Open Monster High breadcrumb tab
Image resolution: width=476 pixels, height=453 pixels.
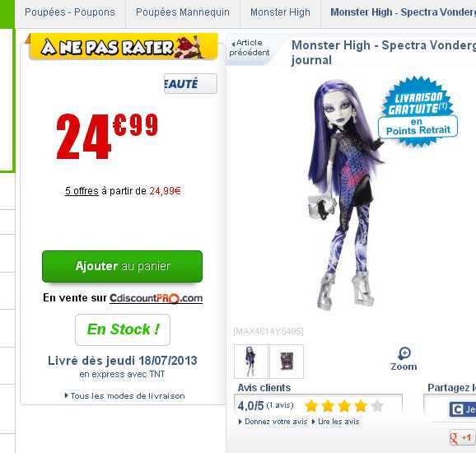point(280,12)
